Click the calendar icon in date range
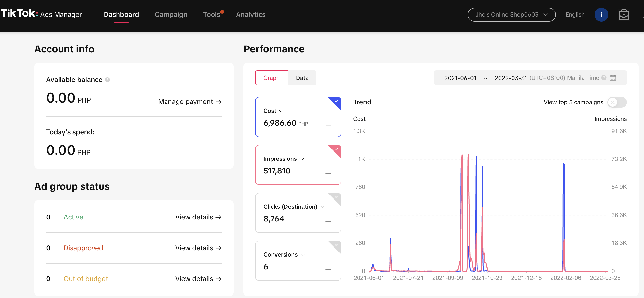 613,78
